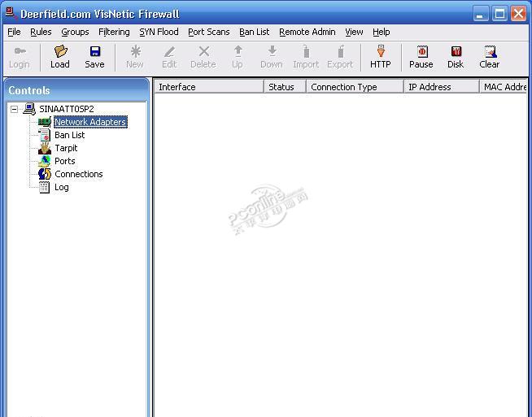532x417 pixels.
Task: Open the Groups menu
Action: 75,32
